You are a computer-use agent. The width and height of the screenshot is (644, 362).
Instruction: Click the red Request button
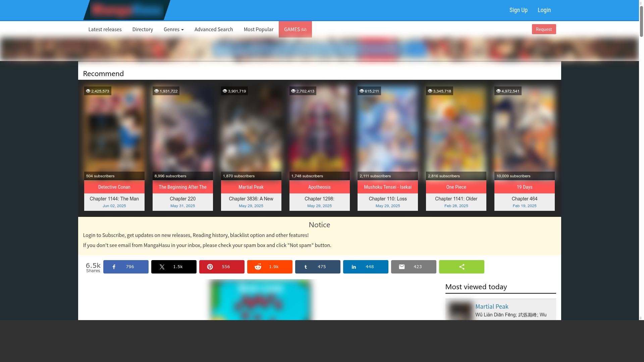click(544, 29)
